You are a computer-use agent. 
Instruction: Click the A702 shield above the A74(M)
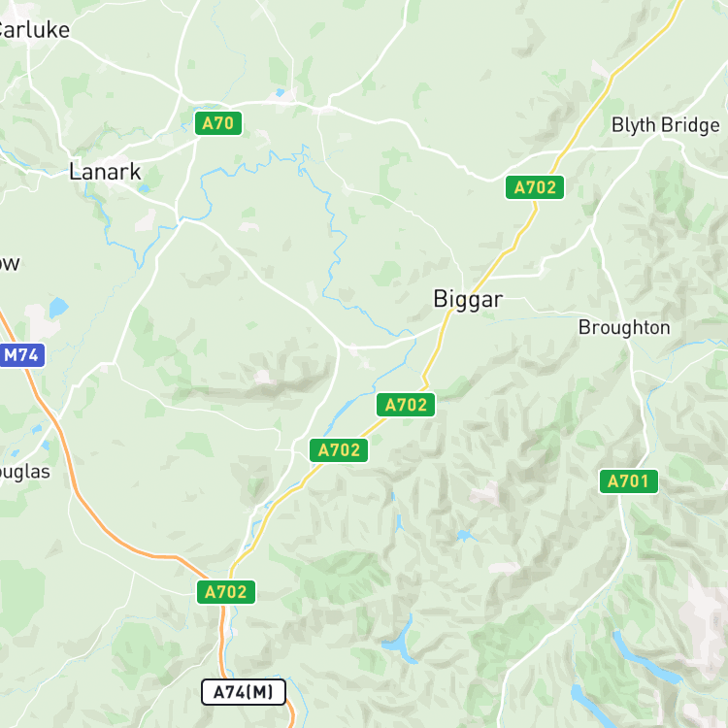click(226, 592)
